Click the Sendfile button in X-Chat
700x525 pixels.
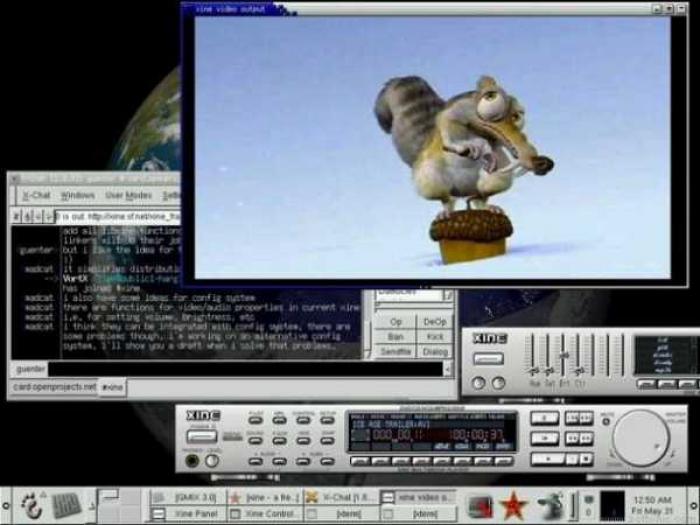click(x=396, y=352)
